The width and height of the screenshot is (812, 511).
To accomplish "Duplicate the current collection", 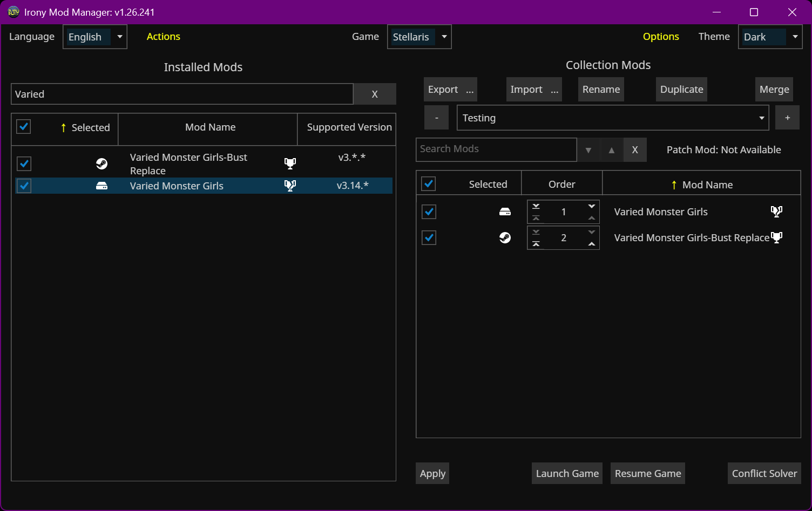I will [x=681, y=90].
